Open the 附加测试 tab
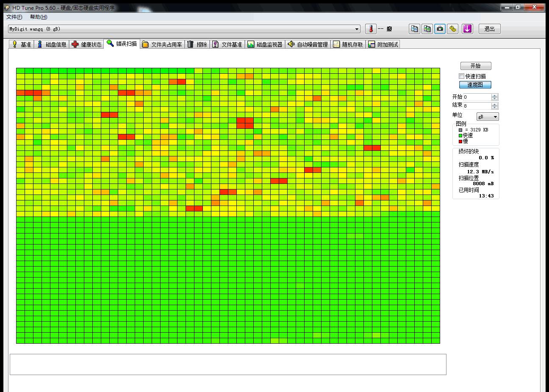Screen dimensions: 549x392 tap(383, 44)
